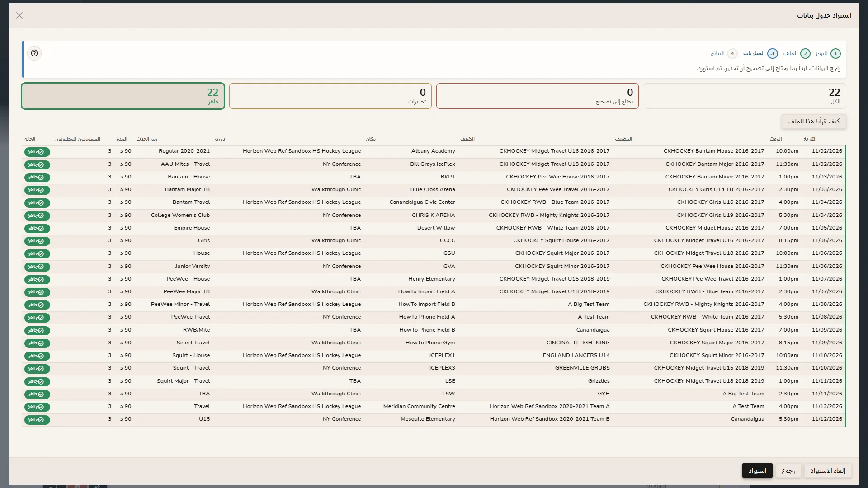Click the الحالة column header
This screenshot has width=868, height=488.
30,139
